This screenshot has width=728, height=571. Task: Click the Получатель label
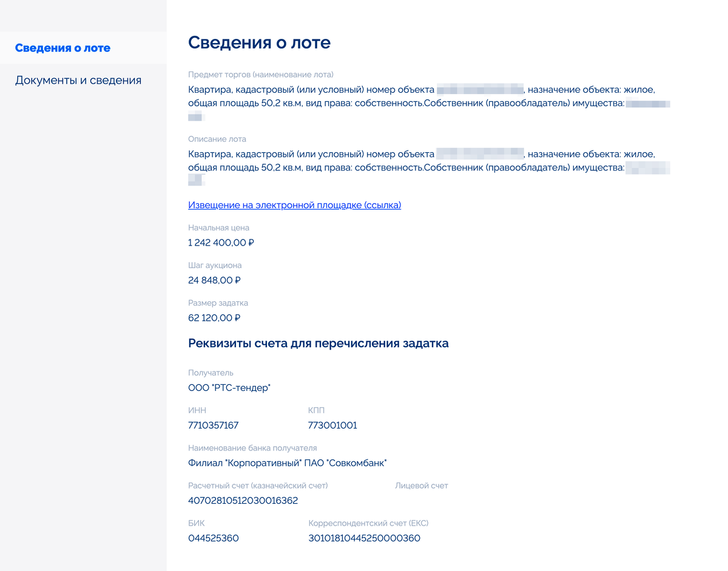211,373
